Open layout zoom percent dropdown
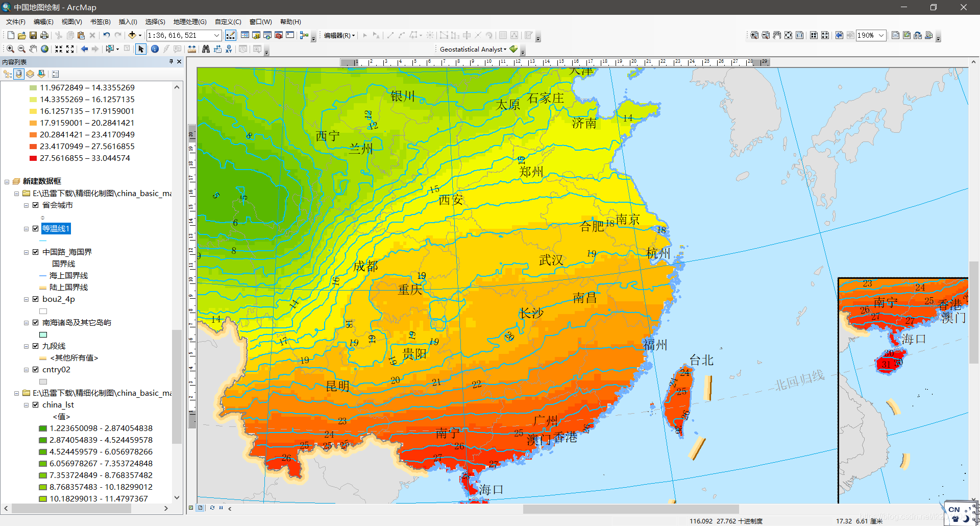980x526 pixels. 881,35
